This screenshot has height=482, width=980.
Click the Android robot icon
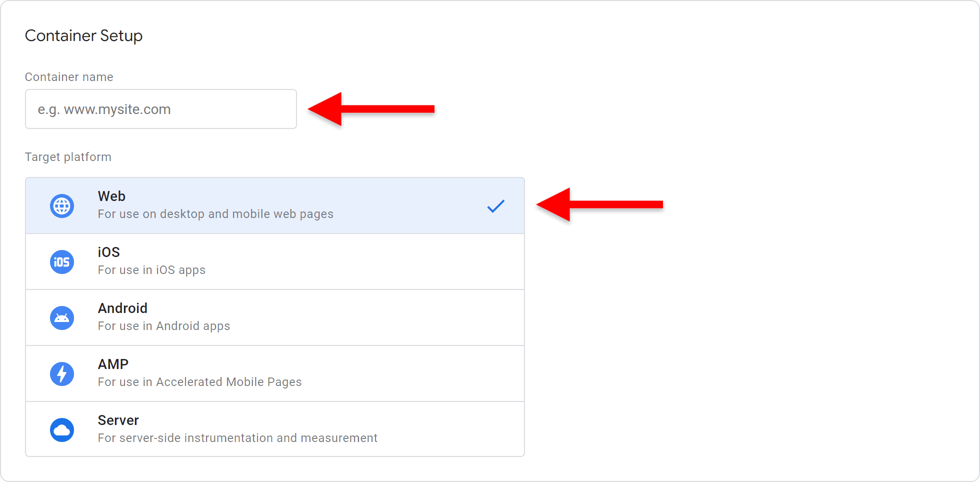click(x=61, y=317)
